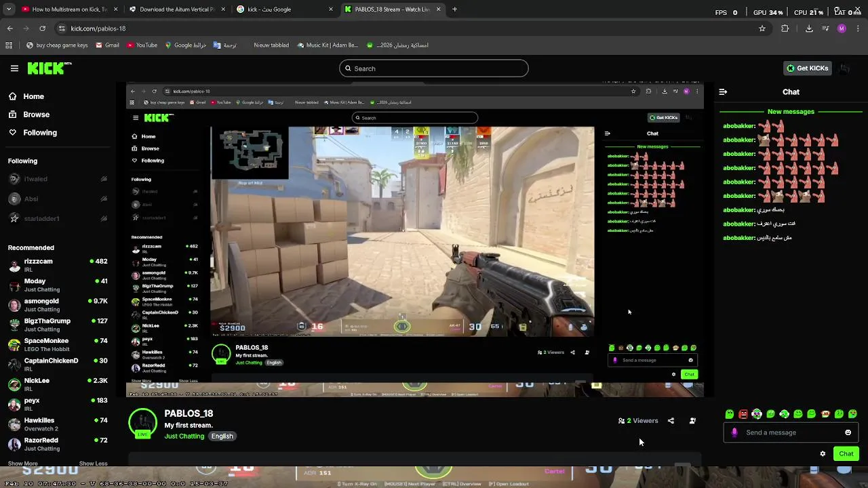This screenshot has width=868, height=488.
Task: Click the Send a message input
Action: [791, 432]
